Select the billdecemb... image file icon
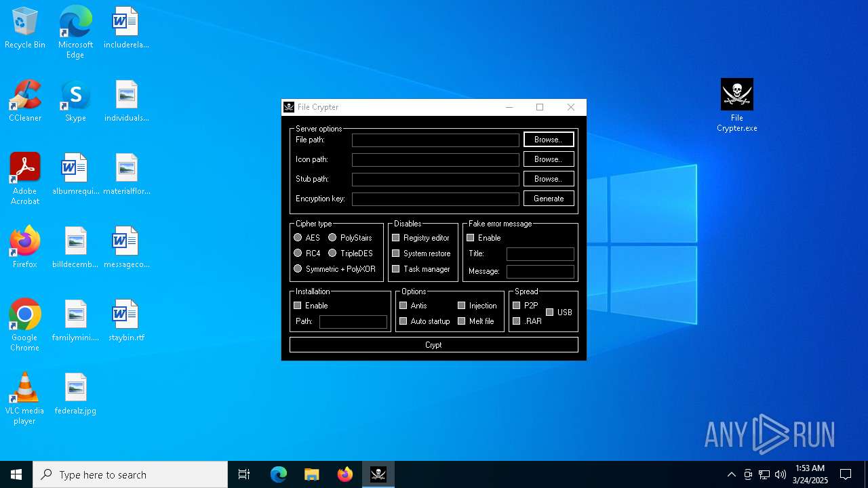Viewport: 868px width, 488px height. 75,247
